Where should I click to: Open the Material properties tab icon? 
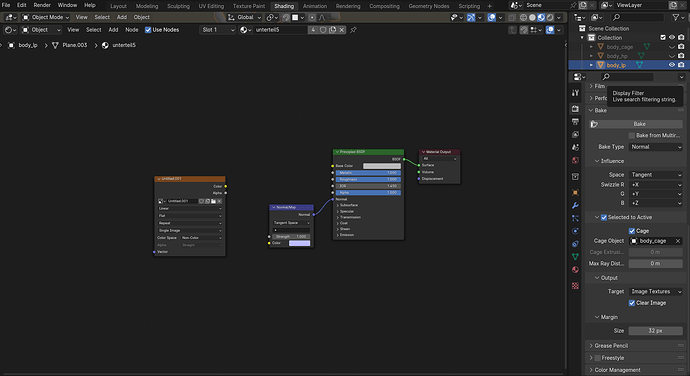(575, 269)
